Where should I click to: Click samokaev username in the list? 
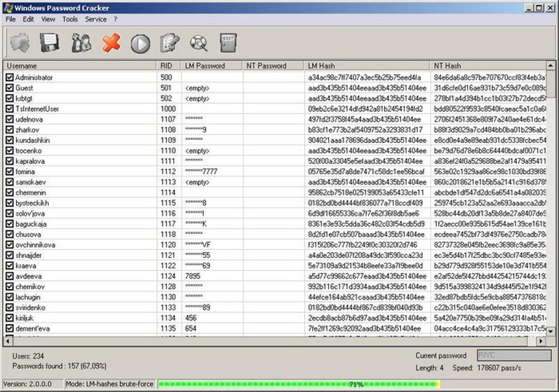tap(30, 182)
